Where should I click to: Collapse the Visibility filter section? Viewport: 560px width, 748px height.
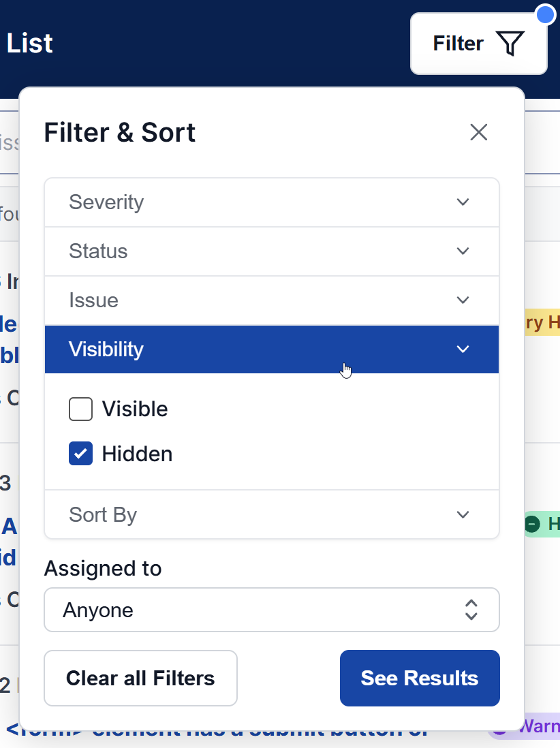[x=272, y=349]
